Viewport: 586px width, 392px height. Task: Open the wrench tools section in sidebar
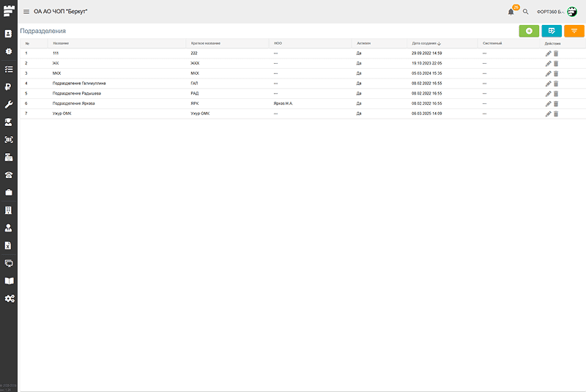(9, 104)
